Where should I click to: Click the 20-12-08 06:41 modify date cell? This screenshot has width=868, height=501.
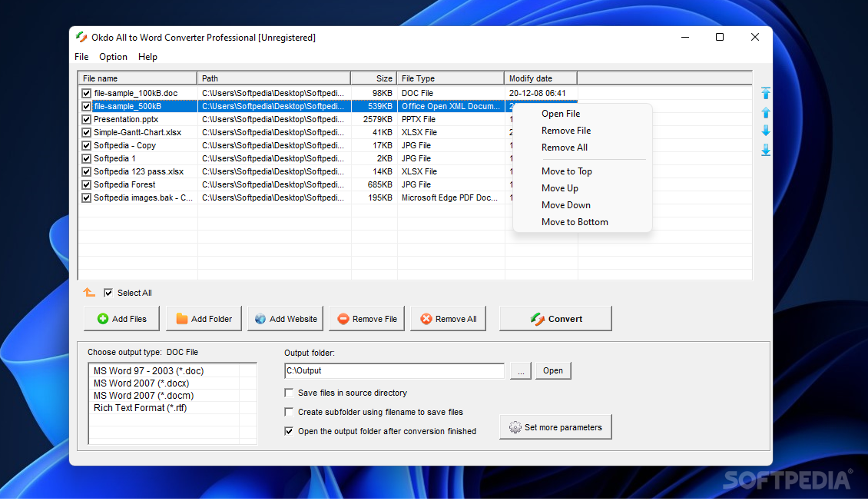point(538,93)
